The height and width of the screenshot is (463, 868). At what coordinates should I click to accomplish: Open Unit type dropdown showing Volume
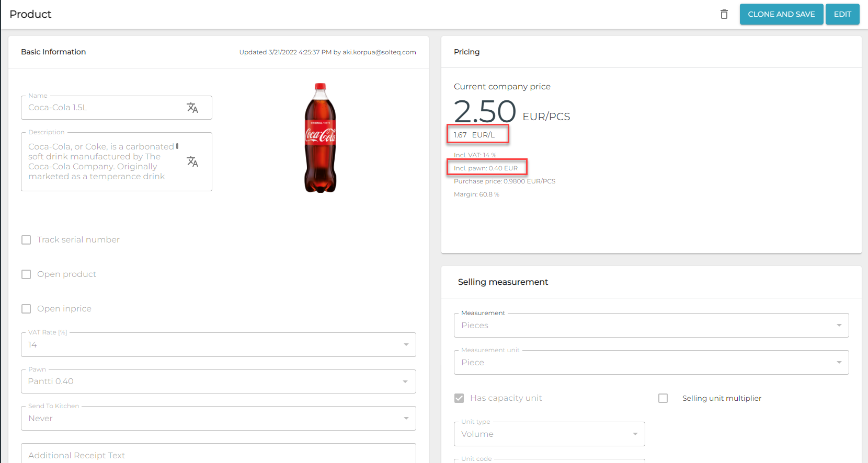(x=549, y=434)
